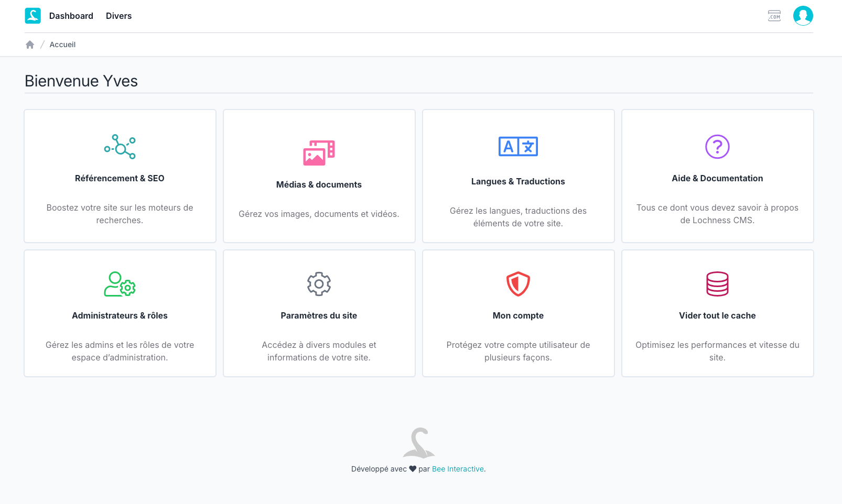Select the Administrateurs & rôles user icon
Screen dimensions: 842x504
click(120, 284)
